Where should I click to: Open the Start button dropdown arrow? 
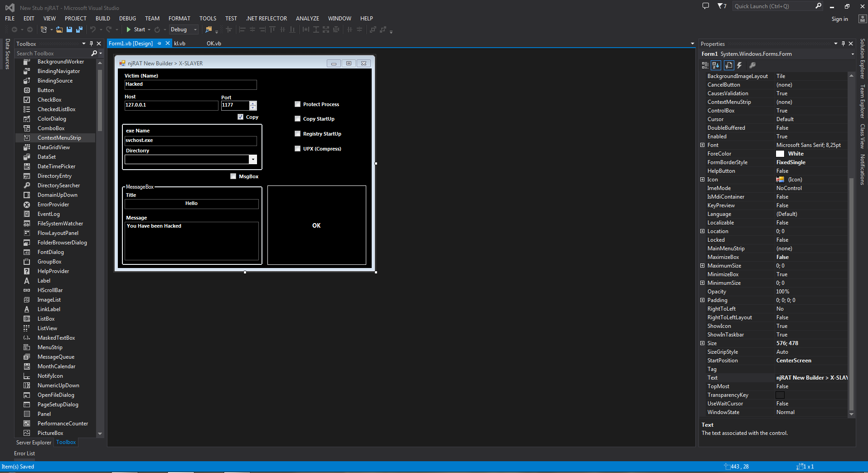149,29
